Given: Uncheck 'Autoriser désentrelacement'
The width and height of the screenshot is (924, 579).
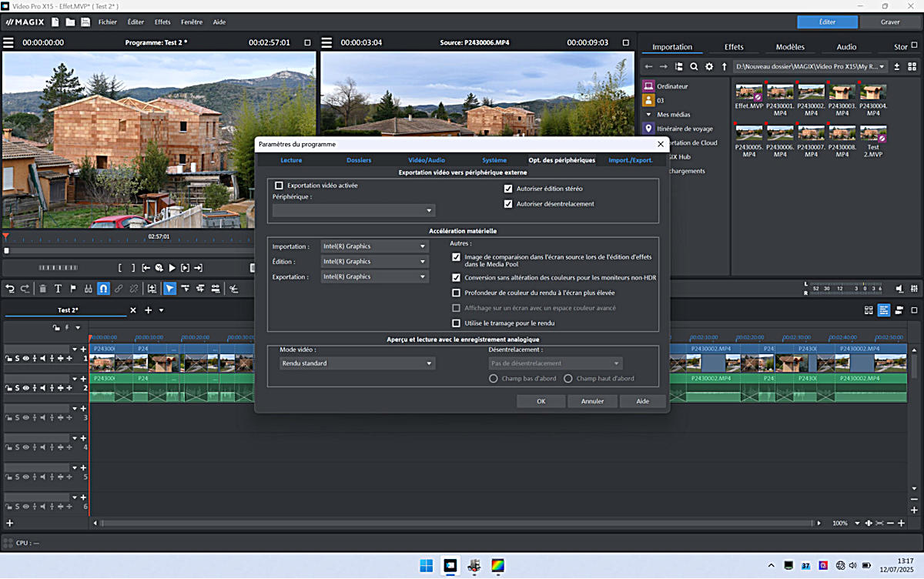Looking at the screenshot, I should click(x=508, y=204).
